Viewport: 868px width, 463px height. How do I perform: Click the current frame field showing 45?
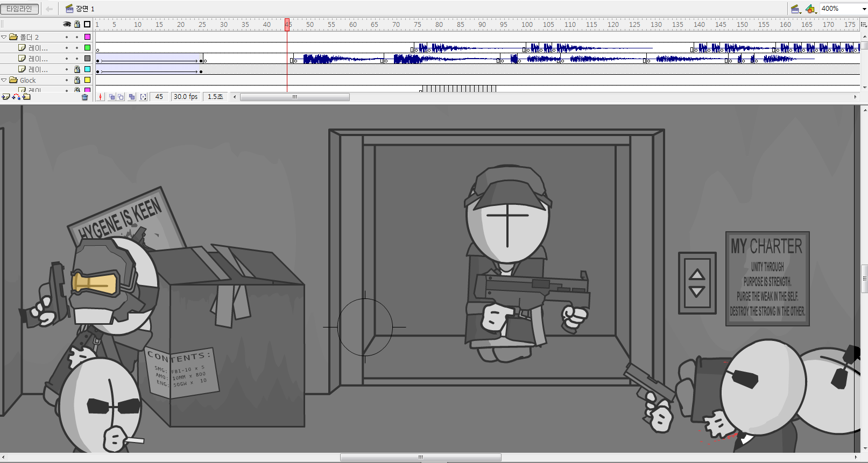159,97
